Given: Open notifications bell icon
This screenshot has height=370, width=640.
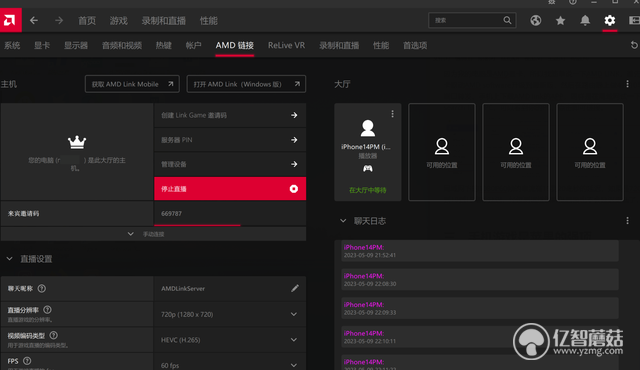Looking at the screenshot, I should pos(585,20).
